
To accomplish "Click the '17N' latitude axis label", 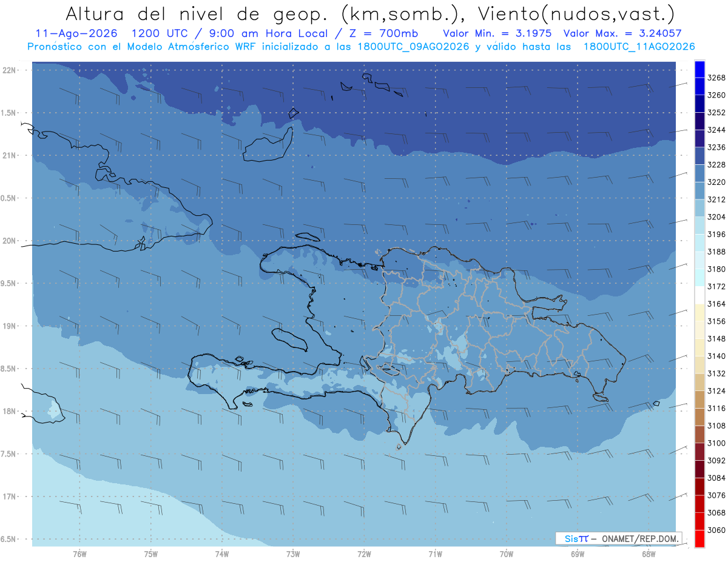I will click(10, 497).
